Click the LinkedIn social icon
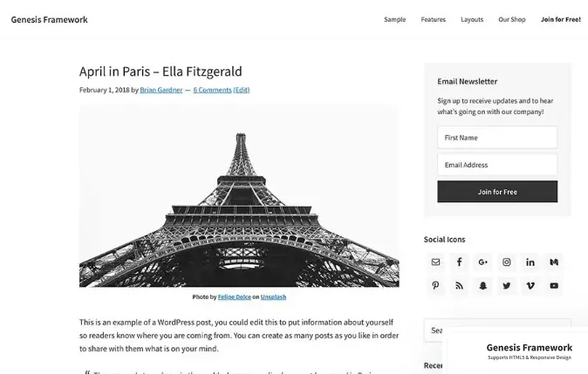 click(x=530, y=262)
